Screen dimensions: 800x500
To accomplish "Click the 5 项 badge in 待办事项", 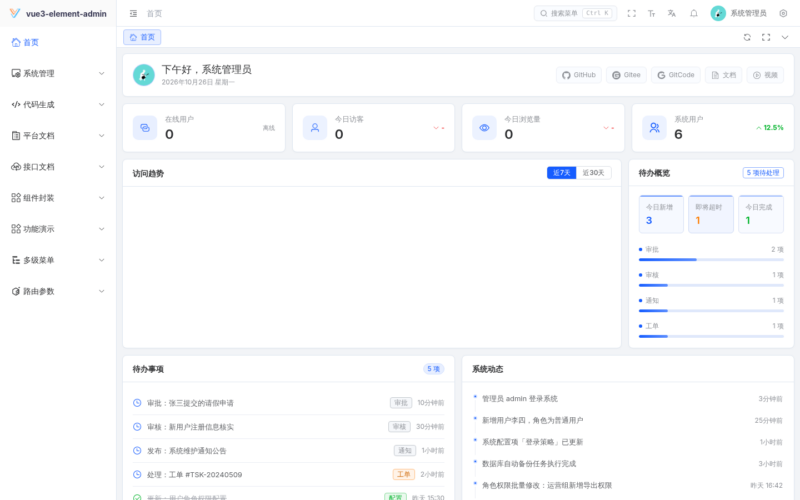I will pos(434,369).
